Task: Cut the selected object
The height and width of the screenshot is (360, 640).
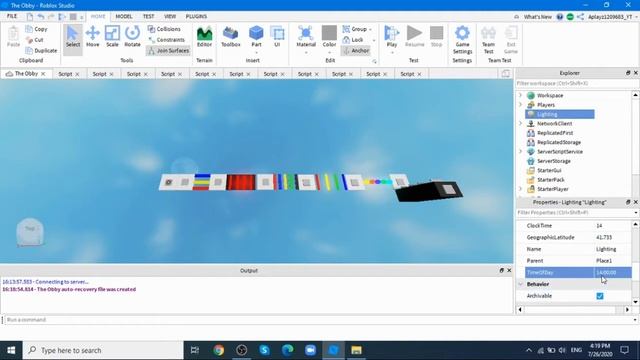Action: [35, 40]
